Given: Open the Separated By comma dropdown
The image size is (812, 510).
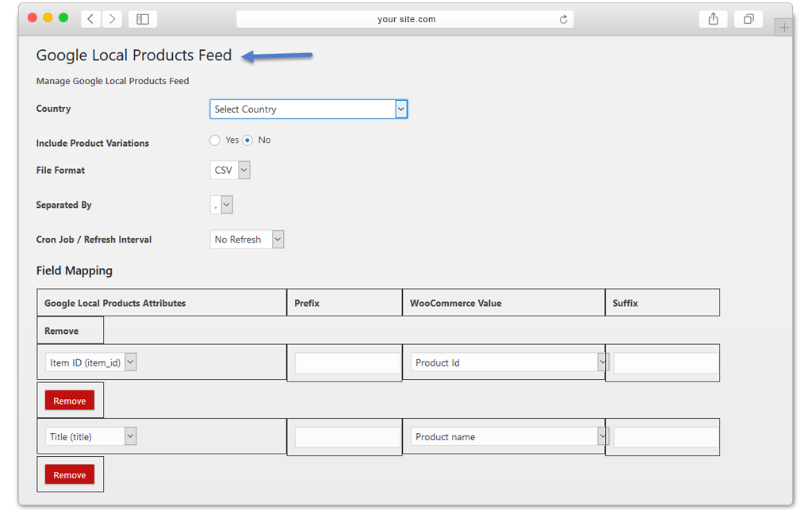Looking at the screenshot, I should (221, 205).
